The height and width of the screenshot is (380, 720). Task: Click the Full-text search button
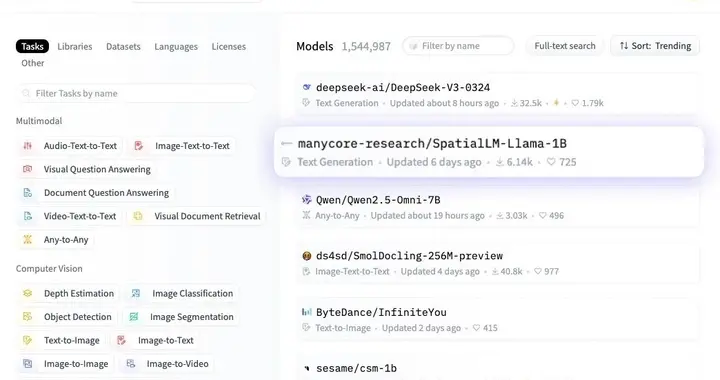565,46
